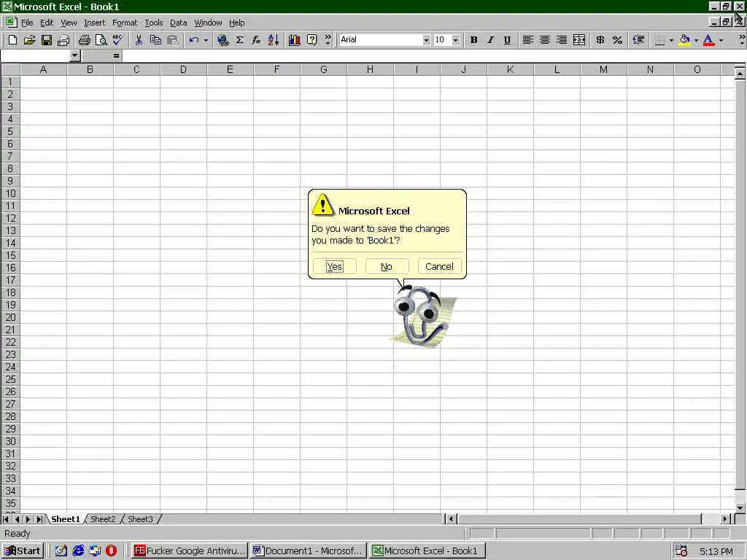
Task: Click the E-mail envelope toolbar icon
Action: (63, 40)
